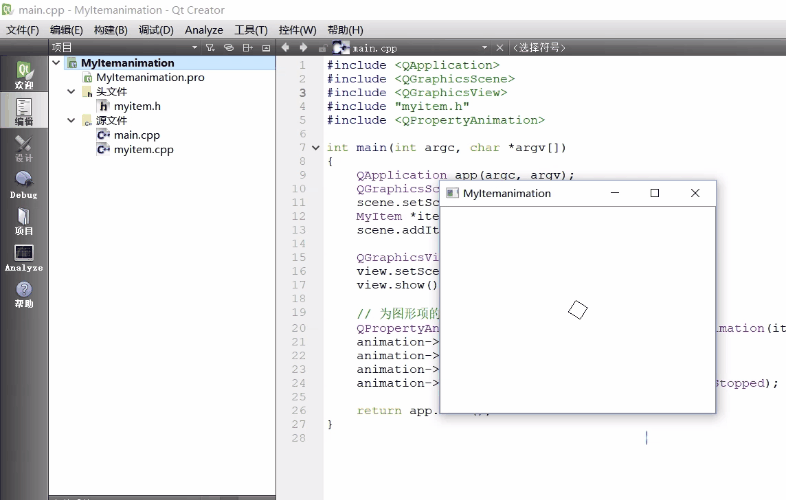
Task: Open the Design (设计) mode
Action: (24, 148)
